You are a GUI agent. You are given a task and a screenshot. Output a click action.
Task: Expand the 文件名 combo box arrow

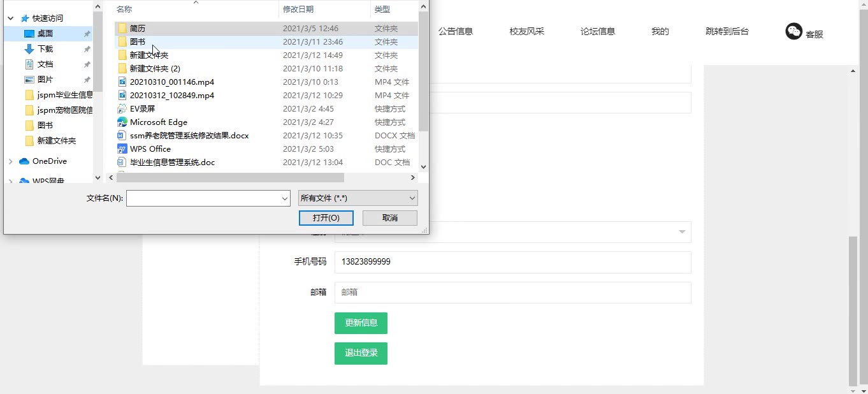pos(286,198)
